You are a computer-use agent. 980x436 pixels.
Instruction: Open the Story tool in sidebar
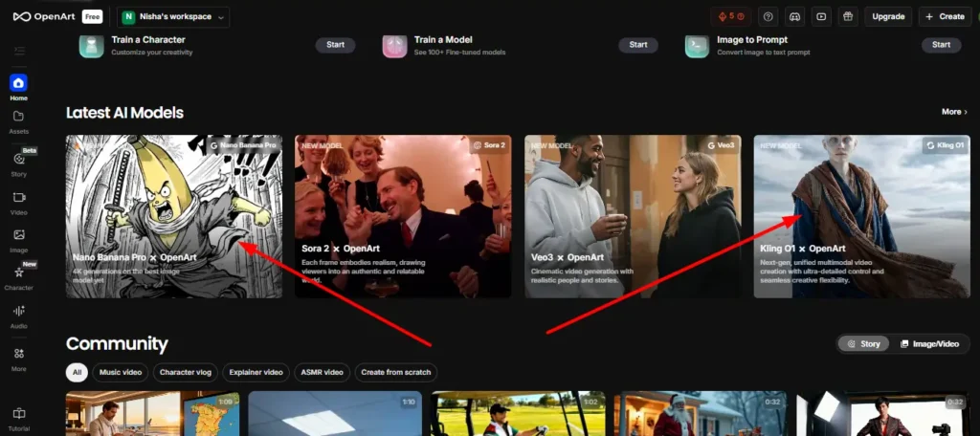(18, 162)
